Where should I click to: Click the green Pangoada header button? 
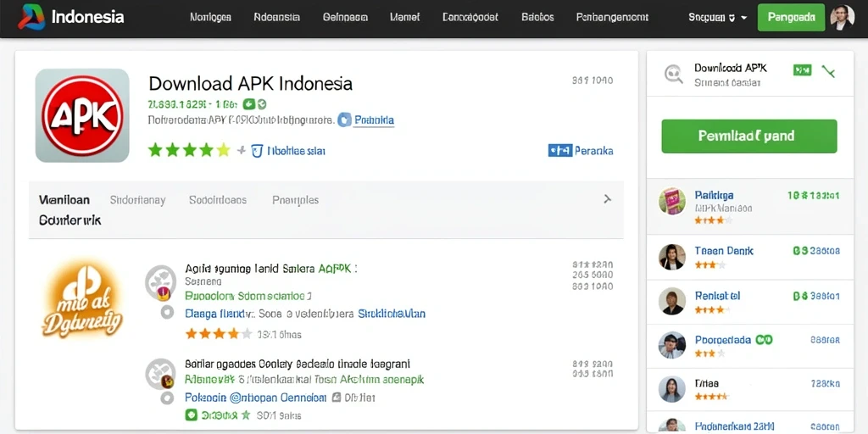pos(791,17)
